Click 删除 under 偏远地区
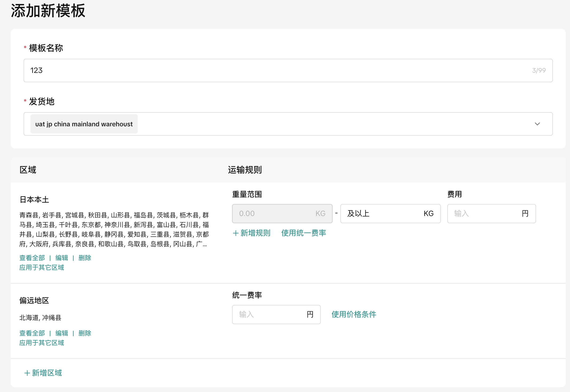Screen dimensions: 570x392 (85, 333)
